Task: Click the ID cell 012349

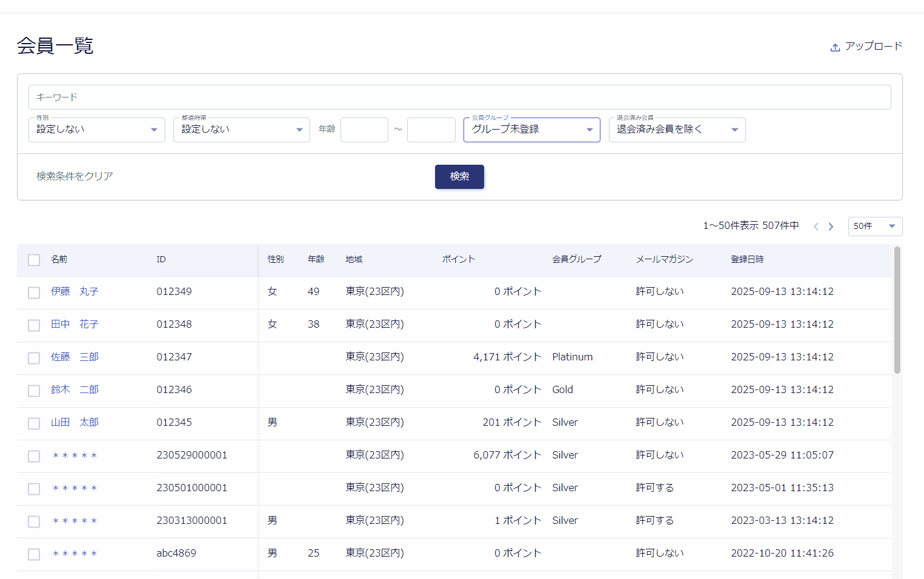Action: (174, 291)
